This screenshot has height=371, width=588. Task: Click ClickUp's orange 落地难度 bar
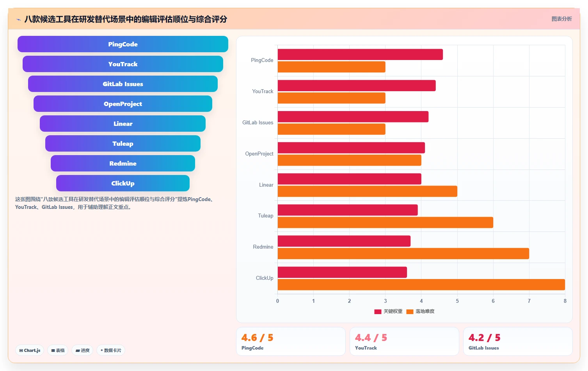[421, 284]
